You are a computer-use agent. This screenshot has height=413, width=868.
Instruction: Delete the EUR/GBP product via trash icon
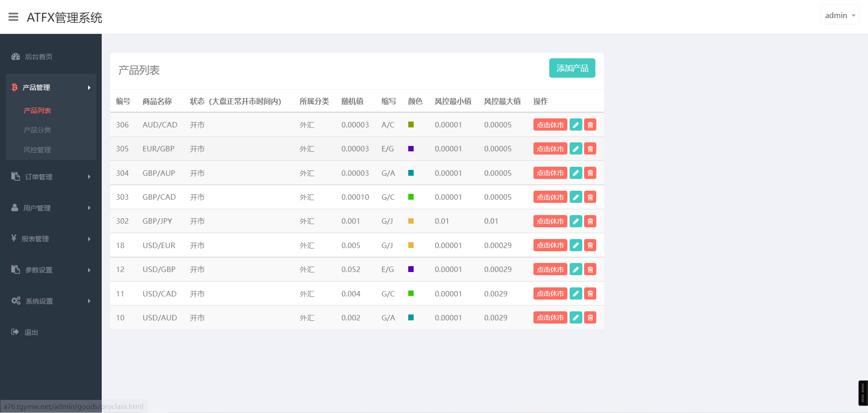(x=590, y=149)
